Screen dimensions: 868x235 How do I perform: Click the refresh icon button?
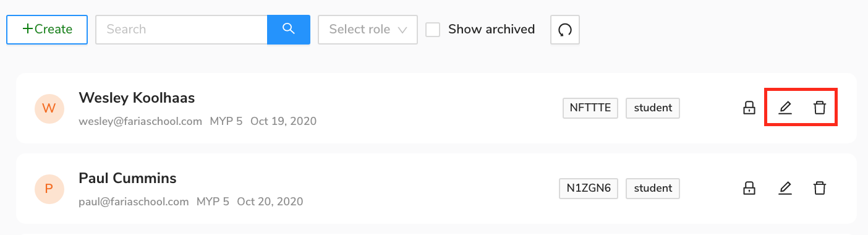pos(565,30)
